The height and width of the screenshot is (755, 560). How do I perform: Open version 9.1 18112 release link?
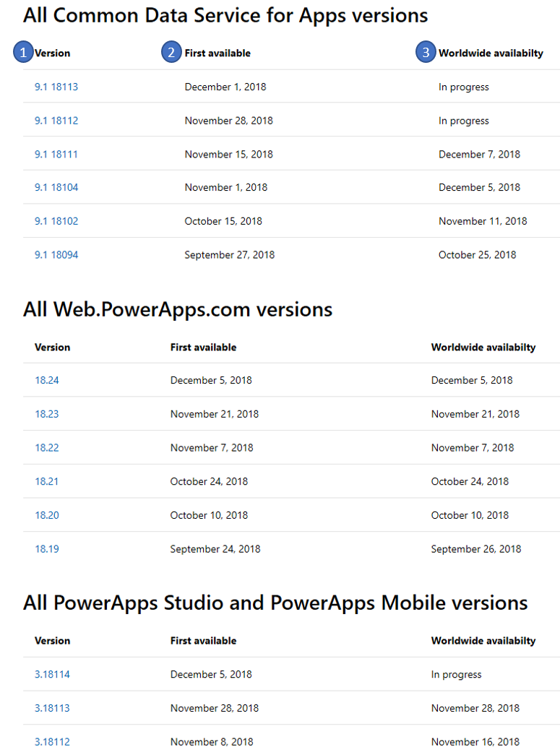coord(56,121)
